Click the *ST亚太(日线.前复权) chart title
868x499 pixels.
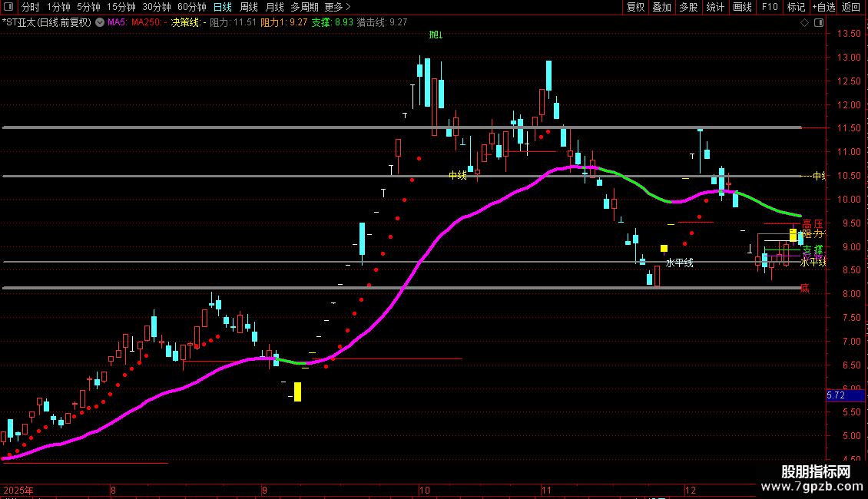click(x=47, y=23)
